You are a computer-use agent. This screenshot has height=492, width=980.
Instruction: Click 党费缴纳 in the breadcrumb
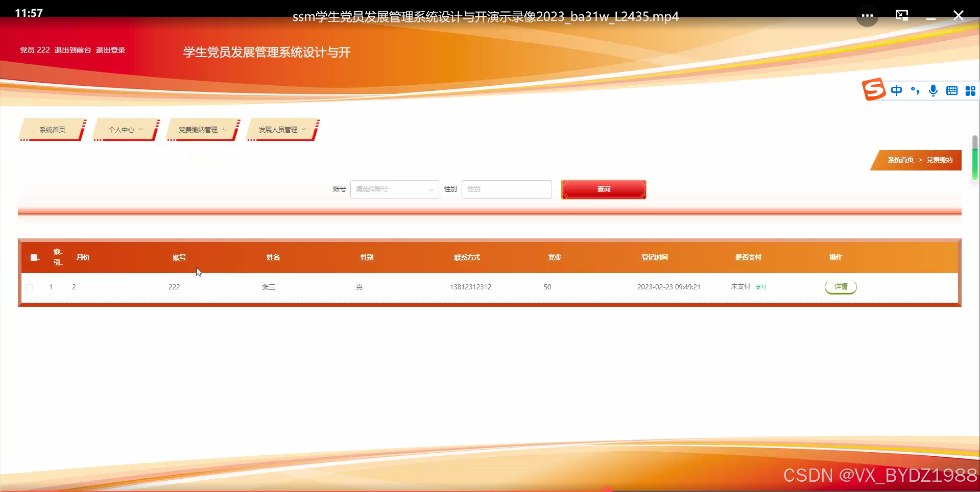pos(939,160)
